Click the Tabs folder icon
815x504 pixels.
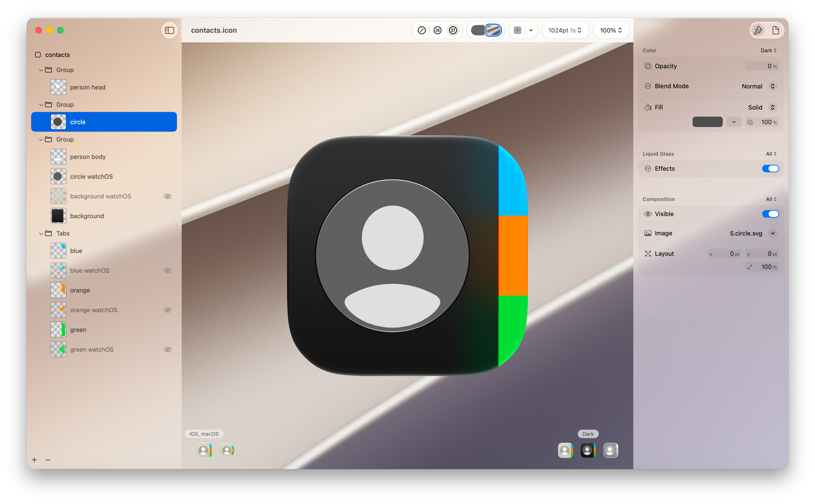(x=49, y=234)
